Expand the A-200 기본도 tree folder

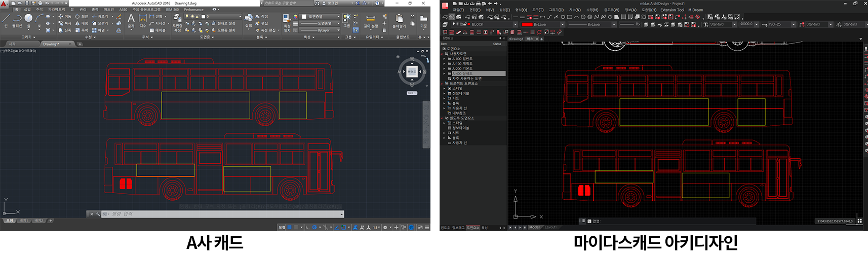pos(444,68)
